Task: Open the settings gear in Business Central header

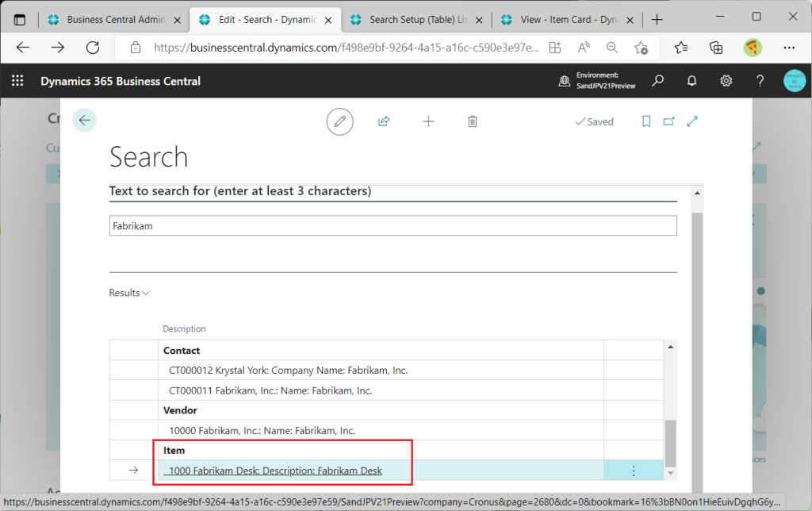Action: 726,81
